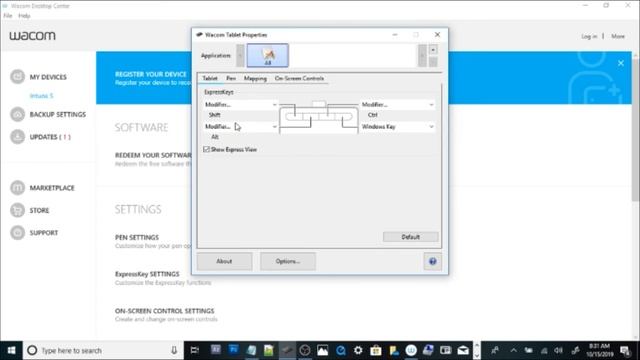Click the blue help question mark icon

(433, 262)
